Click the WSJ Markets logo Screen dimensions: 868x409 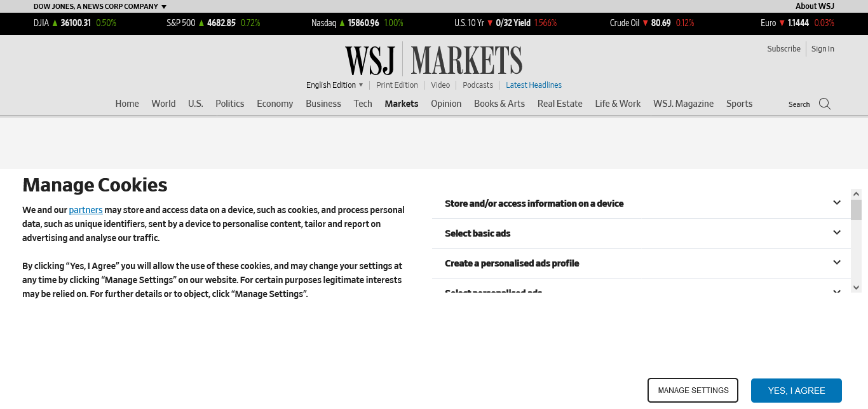(x=433, y=60)
